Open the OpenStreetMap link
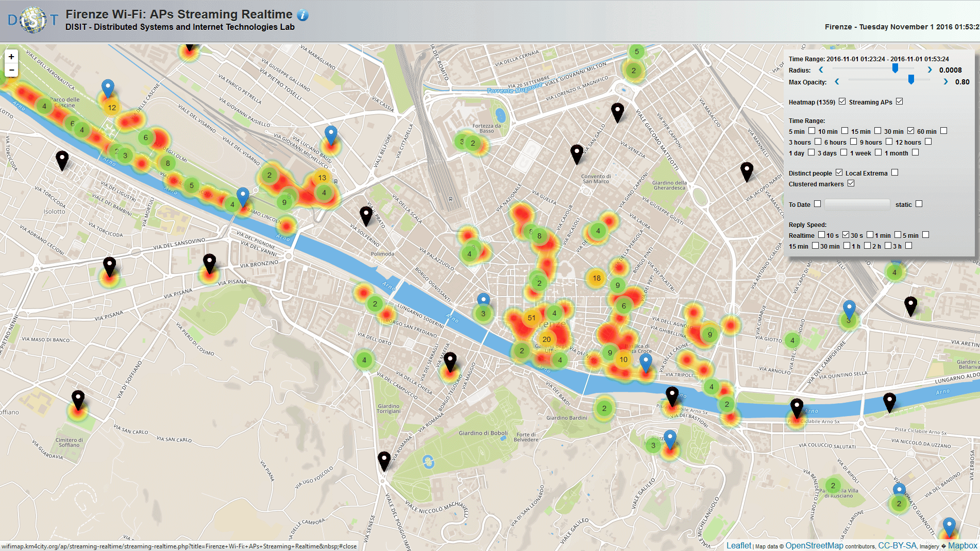The image size is (980, 551). pos(814,545)
